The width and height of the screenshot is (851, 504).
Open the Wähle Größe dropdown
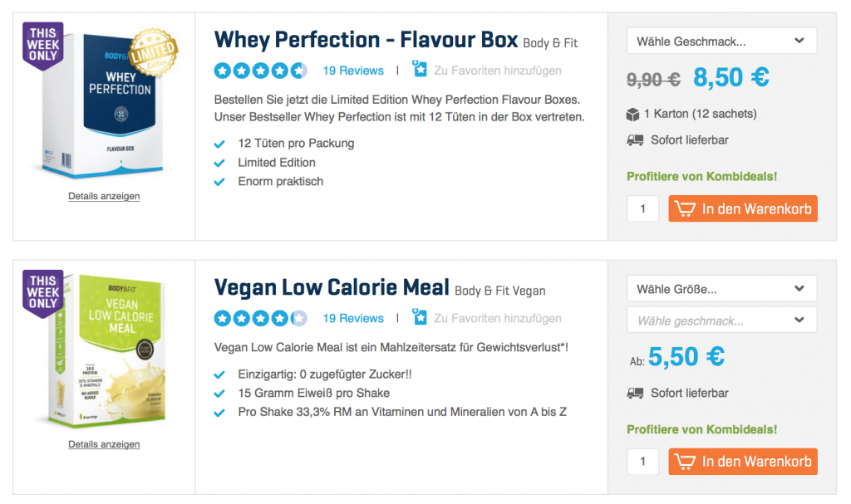pyautogui.click(x=721, y=289)
